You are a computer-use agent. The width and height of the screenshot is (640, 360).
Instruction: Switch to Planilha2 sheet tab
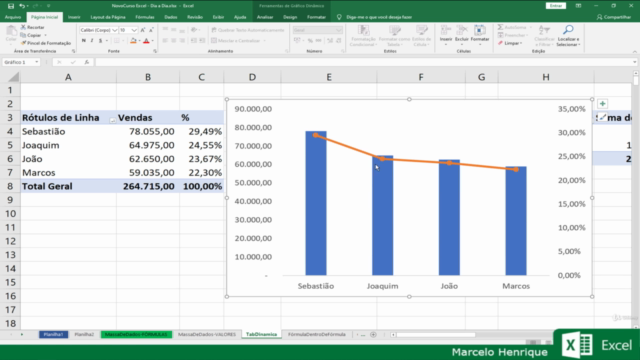tap(84, 334)
